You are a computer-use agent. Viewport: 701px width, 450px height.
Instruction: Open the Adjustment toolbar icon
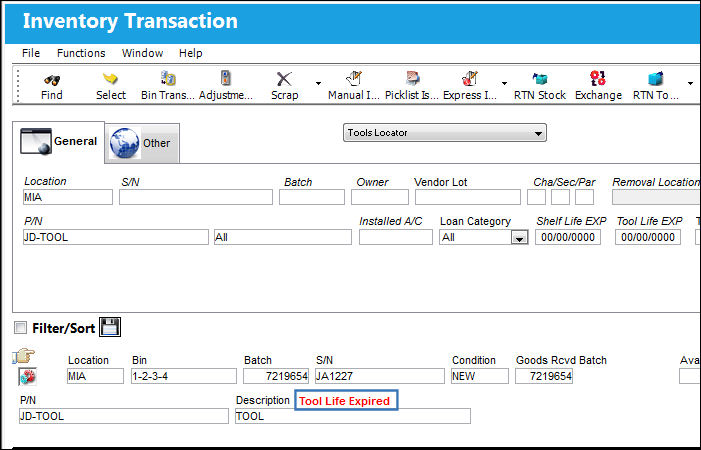226,78
